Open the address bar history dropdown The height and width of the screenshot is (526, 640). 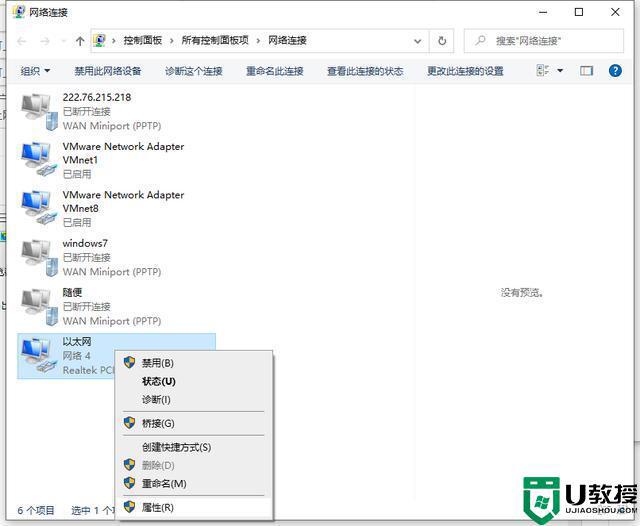click(418, 41)
